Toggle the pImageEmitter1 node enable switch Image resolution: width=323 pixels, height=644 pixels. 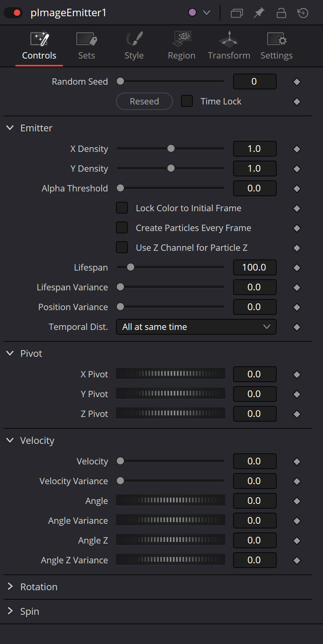pos(13,13)
